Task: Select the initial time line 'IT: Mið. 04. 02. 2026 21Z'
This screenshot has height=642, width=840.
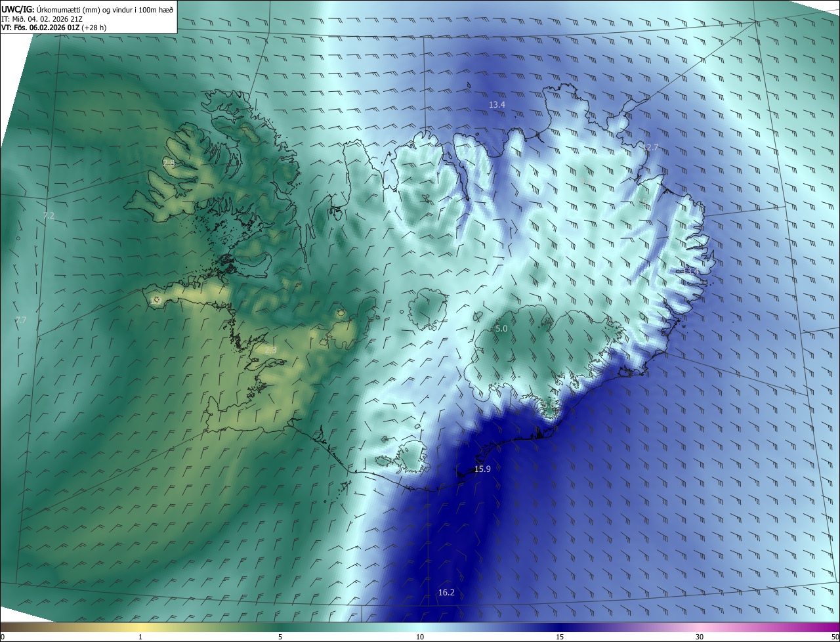Action: point(43,18)
